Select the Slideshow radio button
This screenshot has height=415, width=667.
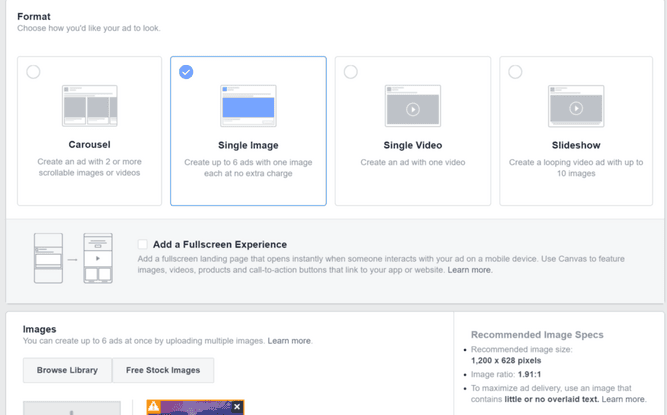(515, 72)
